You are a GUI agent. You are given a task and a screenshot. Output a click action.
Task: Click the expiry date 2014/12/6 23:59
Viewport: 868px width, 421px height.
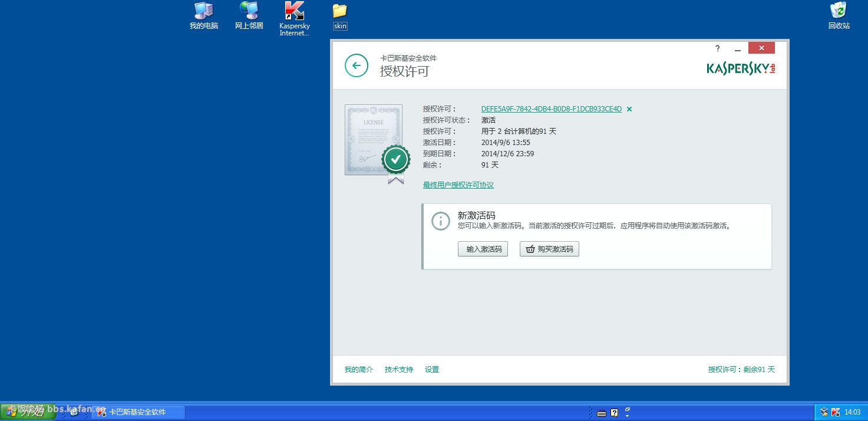coord(508,154)
